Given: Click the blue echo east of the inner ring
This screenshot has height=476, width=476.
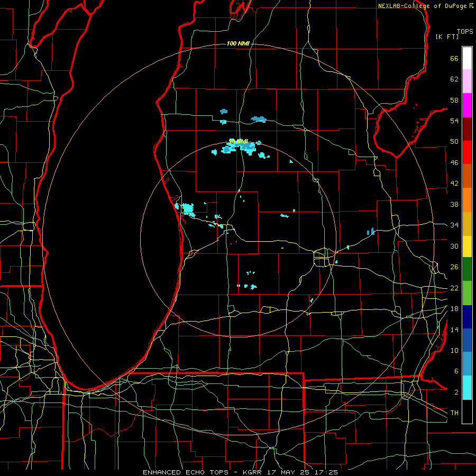Looking at the screenshot, I should pos(371,232).
